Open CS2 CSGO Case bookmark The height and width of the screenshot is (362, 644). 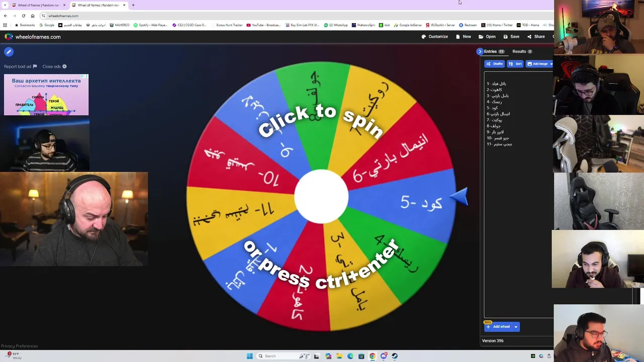189,25
